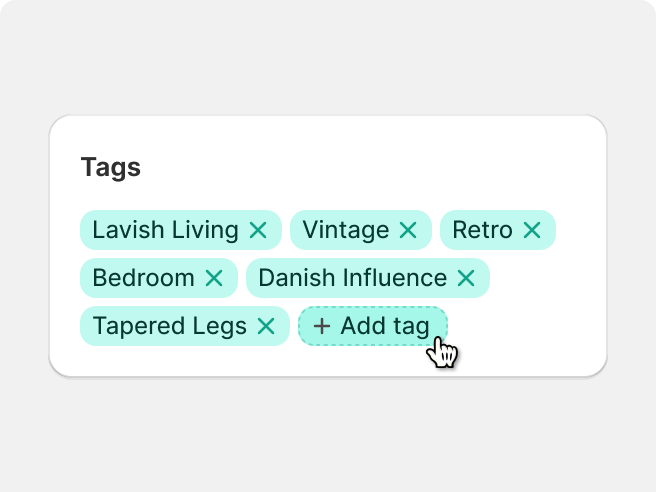
Task: Delete the Vintage tag using its X icon
Action: point(408,230)
